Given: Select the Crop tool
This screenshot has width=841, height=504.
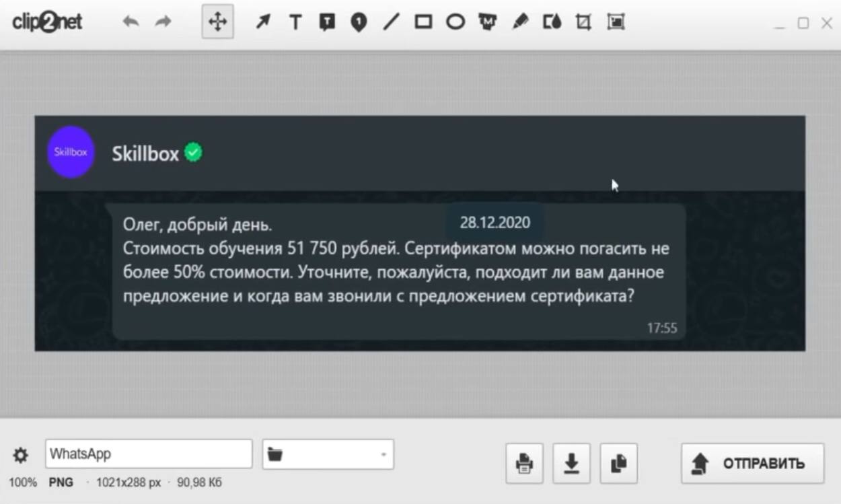Looking at the screenshot, I should tap(583, 22).
